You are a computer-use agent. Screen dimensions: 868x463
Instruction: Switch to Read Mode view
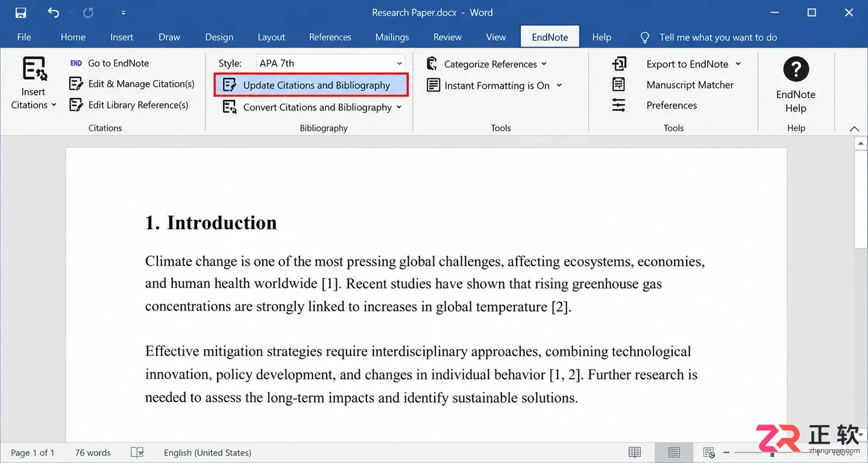(634, 452)
